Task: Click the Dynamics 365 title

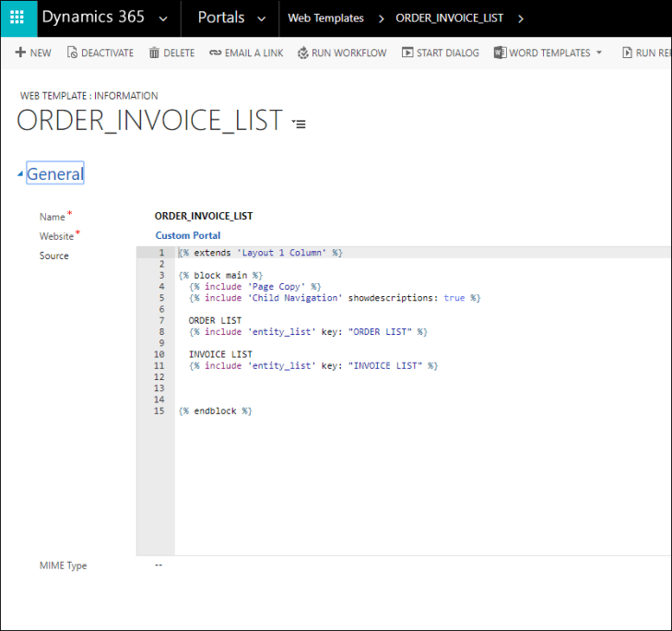Action: [93, 18]
